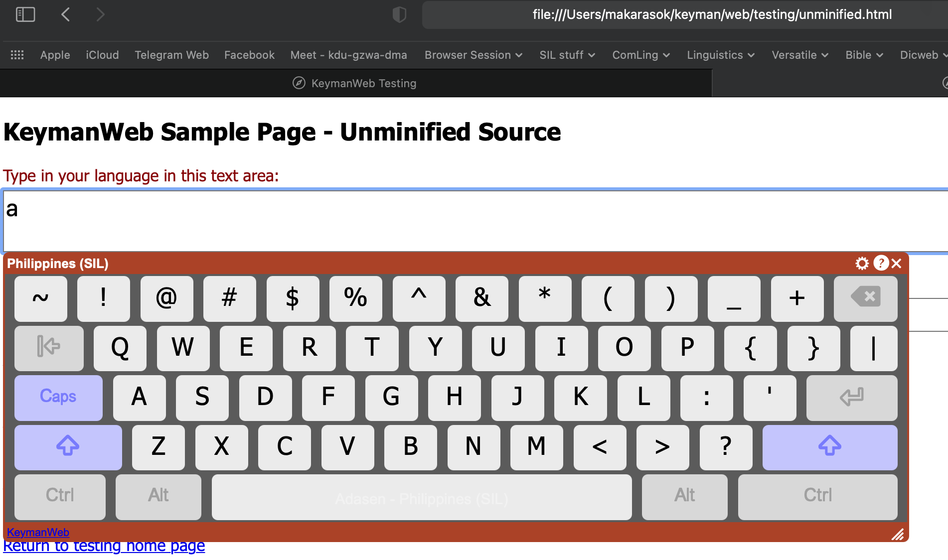
Task: Tap the less-than key
Action: coord(600,446)
